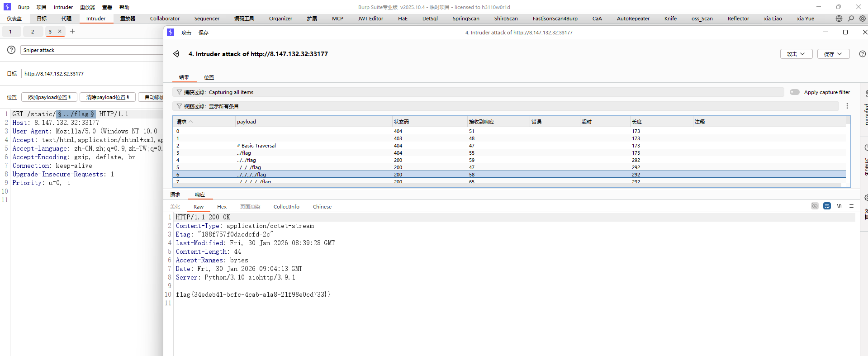Viewport: 868px width, 356px height.
Task: Toggle the \n show-newlines button
Action: (x=839, y=206)
